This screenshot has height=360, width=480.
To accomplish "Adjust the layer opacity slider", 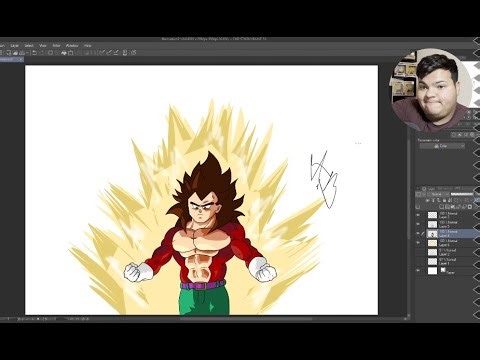I will [x=462, y=194].
